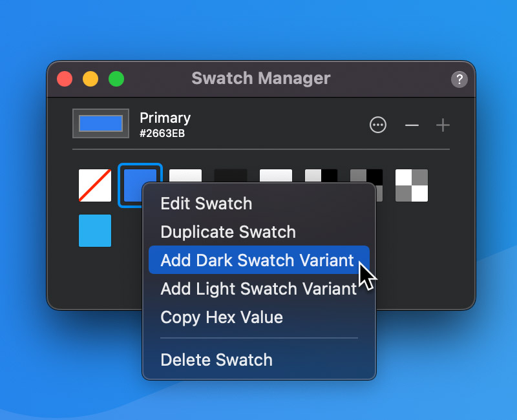Select the no-color swatch with red slash
Viewport: 517px width, 420px height.
tap(95, 185)
